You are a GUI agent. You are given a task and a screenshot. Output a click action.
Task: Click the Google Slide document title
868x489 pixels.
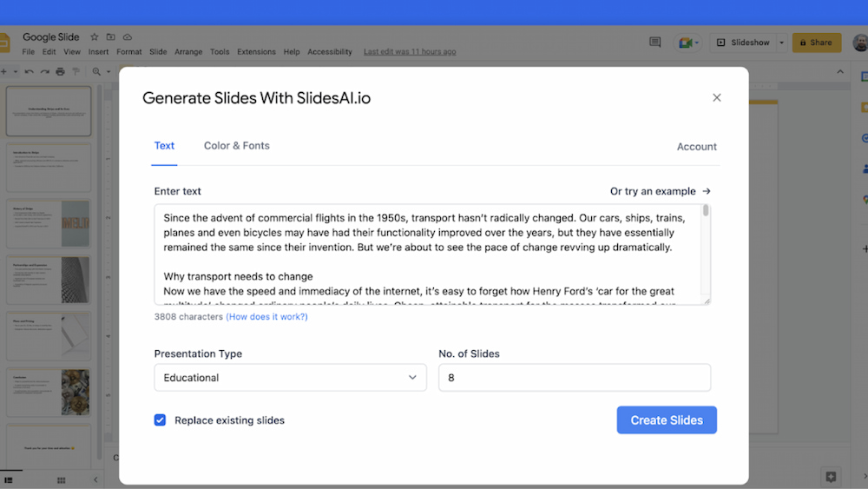(51, 37)
